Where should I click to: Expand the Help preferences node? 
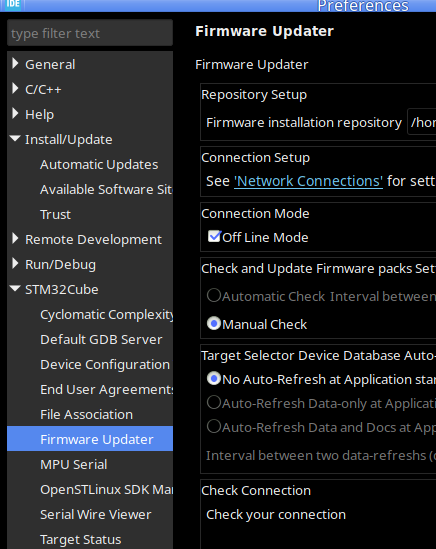(15, 113)
